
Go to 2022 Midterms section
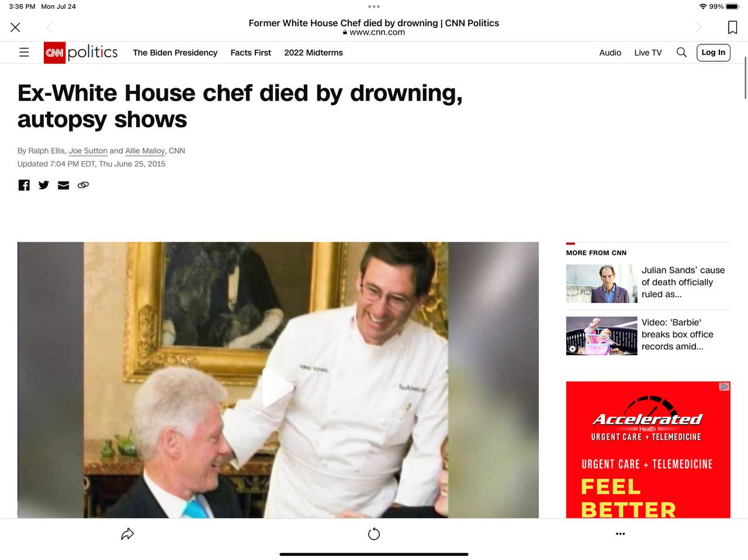click(314, 53)
